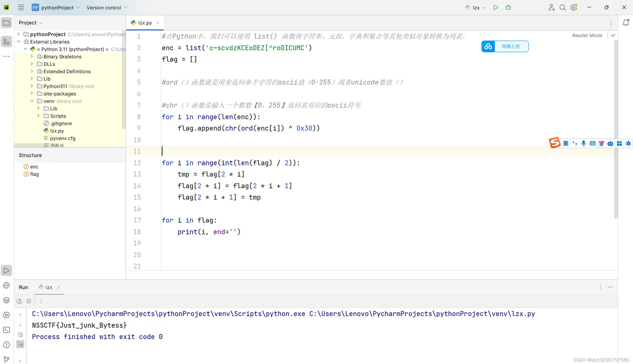Run the lzx configuration with green play button
The height and width of the screenshot is (364, 633).
pos(496,8)
